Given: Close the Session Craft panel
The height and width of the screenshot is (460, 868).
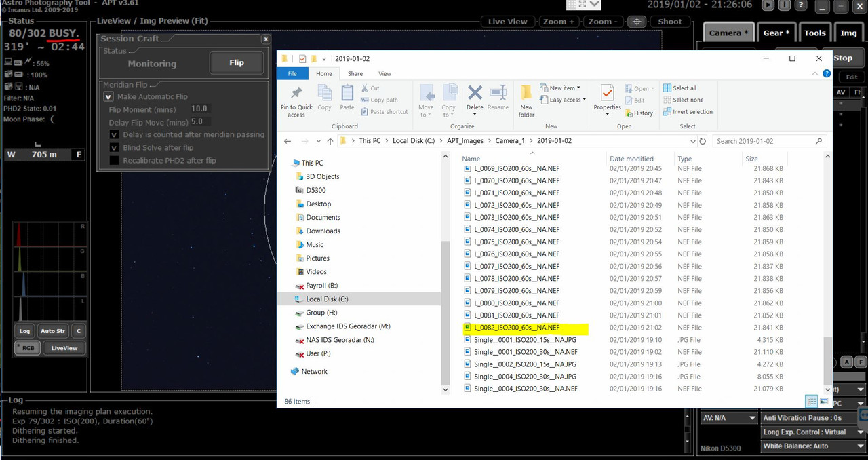Looking at the screenshot, I should tap(266, 39).
